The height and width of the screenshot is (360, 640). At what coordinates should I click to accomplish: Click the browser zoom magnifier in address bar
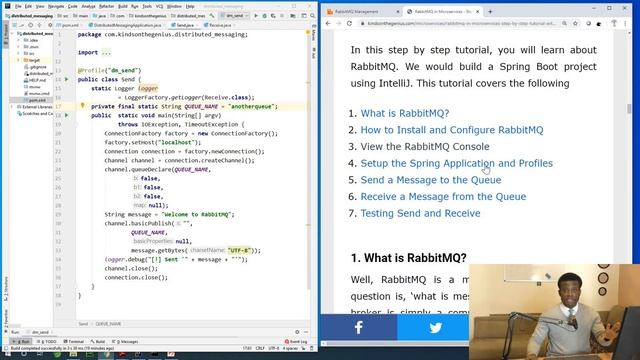point(564,23)
